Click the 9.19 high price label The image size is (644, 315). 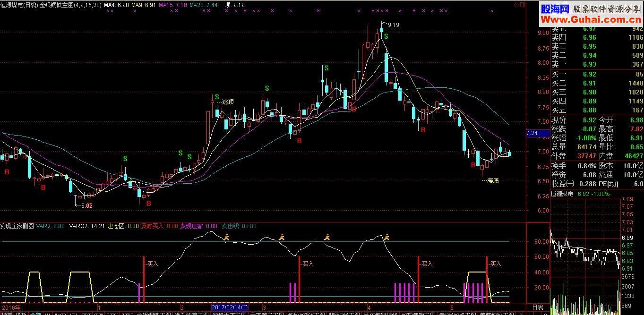(x=393, y=25)
